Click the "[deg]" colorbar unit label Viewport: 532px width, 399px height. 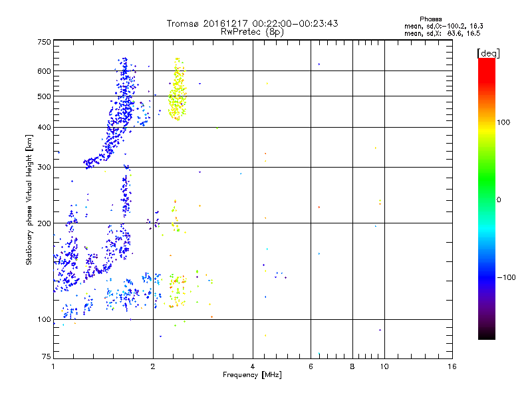click(x=488, y=53)
